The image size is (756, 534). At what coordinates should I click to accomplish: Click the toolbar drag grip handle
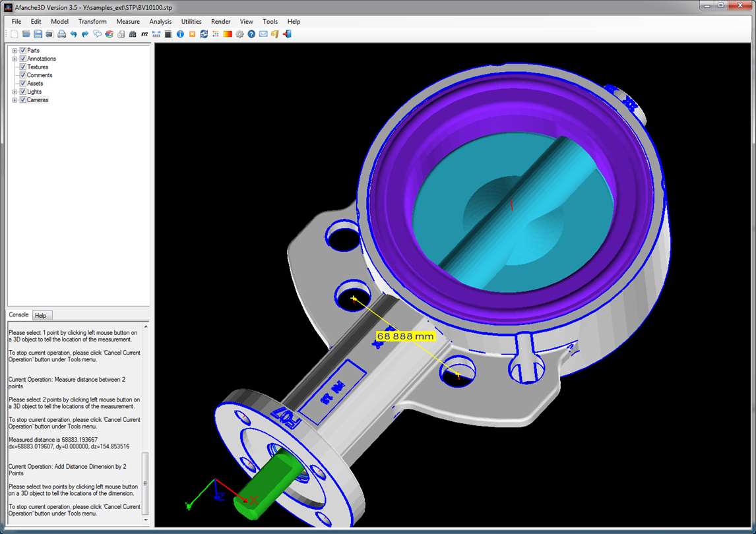tap(7, 34)
